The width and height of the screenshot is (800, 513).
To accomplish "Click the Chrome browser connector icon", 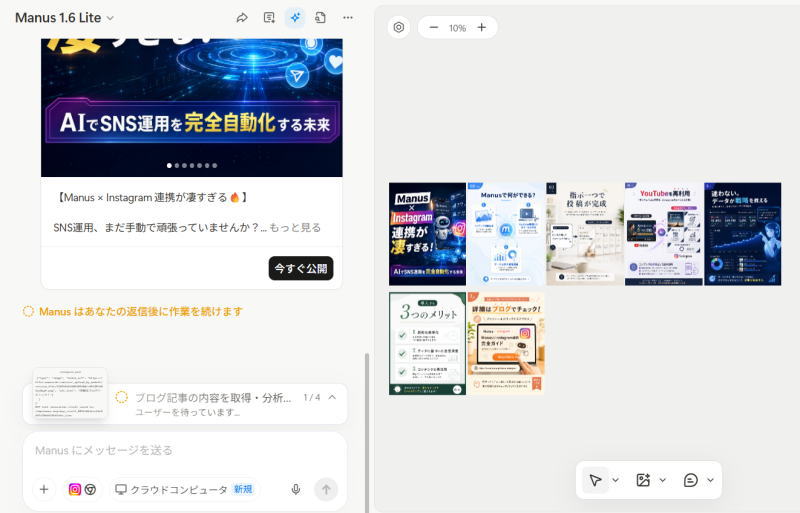I will coord(90,490).
